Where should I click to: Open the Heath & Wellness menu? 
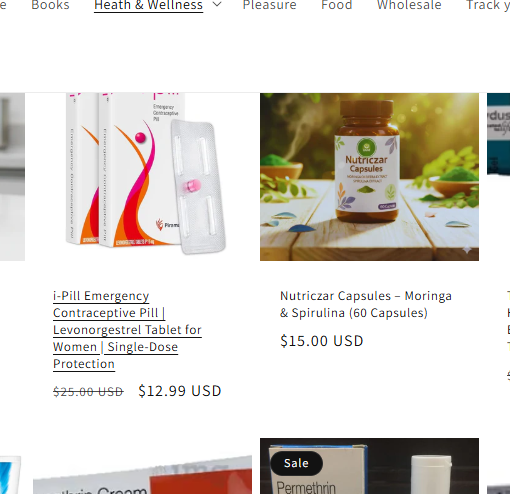[148, 5]
